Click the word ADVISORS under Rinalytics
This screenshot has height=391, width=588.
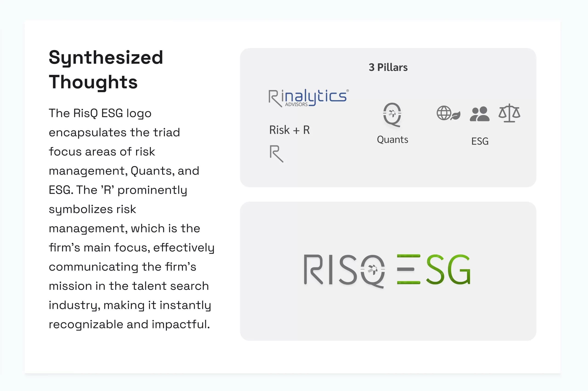[296, 104]
